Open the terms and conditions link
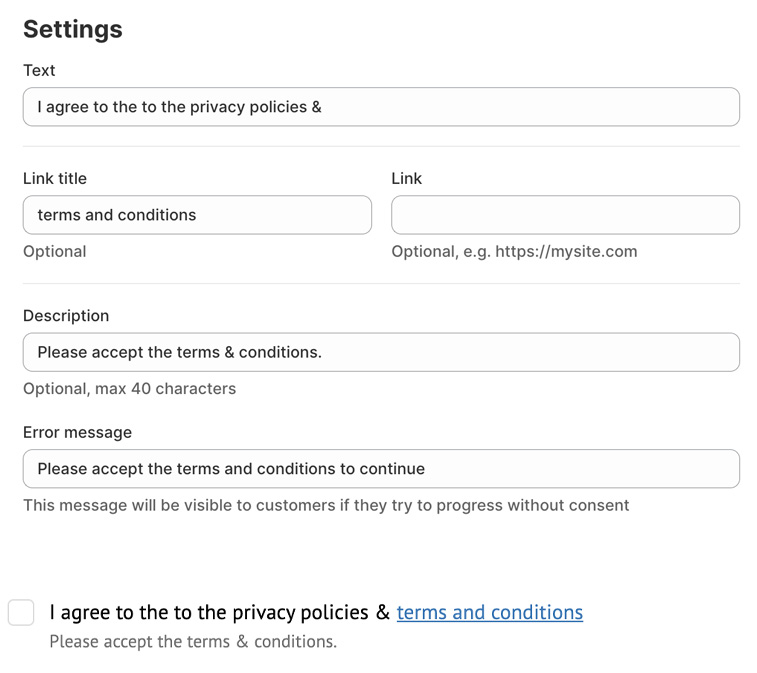757x673 pixels. (x=489, y=612)
